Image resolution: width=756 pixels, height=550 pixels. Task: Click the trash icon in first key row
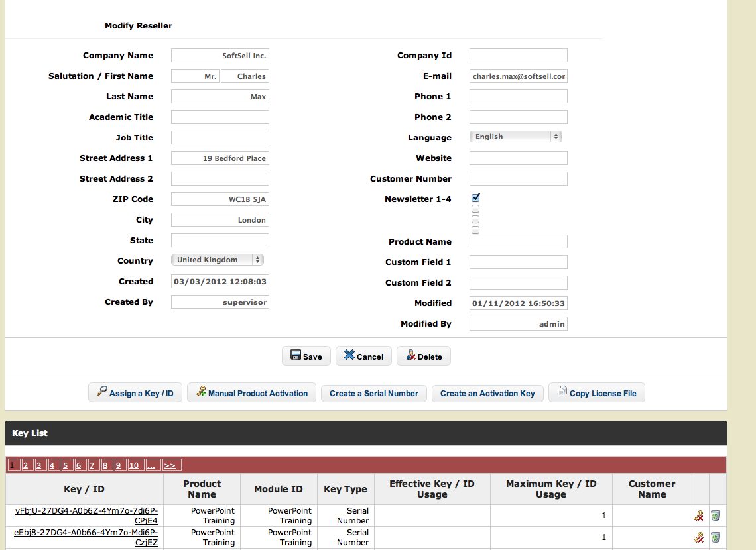[x=716, y=516]
